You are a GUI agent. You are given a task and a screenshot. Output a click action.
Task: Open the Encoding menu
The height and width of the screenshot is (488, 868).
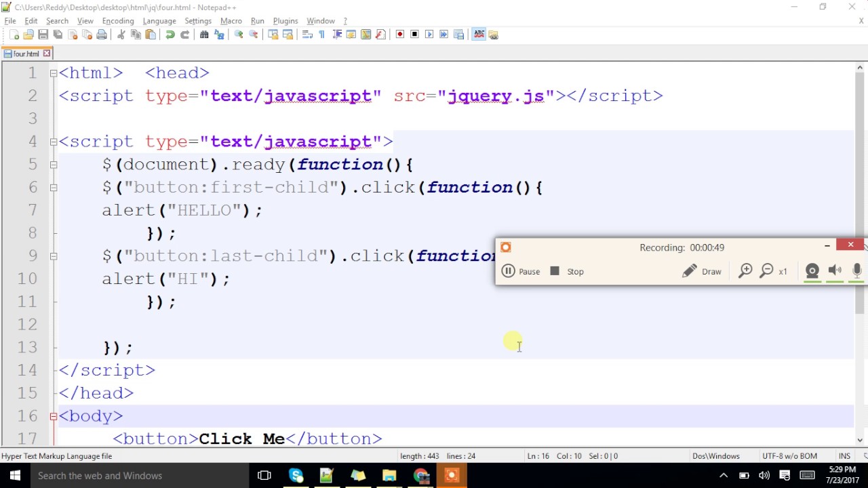click(118, 21)
